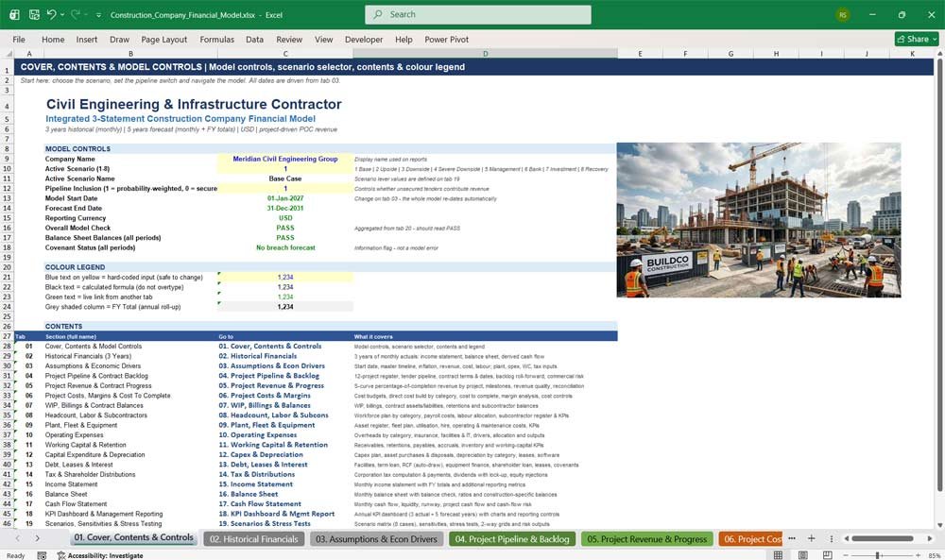The width and height of the screenshot is (945, 560).
Task: Undo the last action
Action: 52,14
